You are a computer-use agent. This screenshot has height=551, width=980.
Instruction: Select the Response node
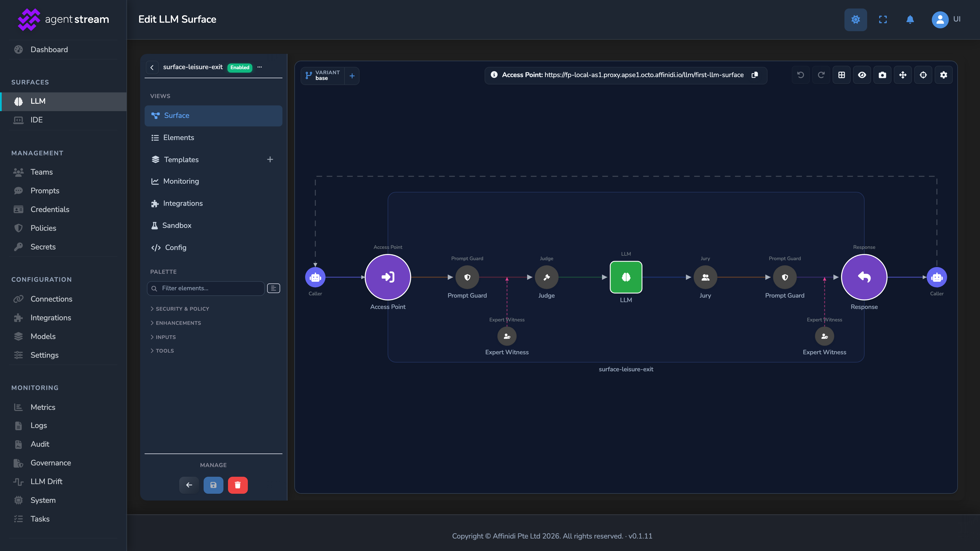pos(864,277)
